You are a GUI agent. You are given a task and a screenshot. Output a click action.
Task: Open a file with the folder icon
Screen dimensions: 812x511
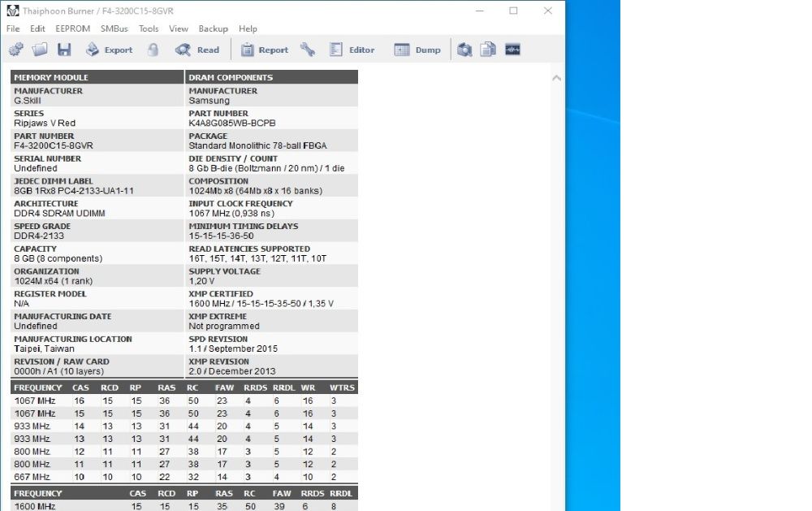pyautogui.click(x=39, y=50)
